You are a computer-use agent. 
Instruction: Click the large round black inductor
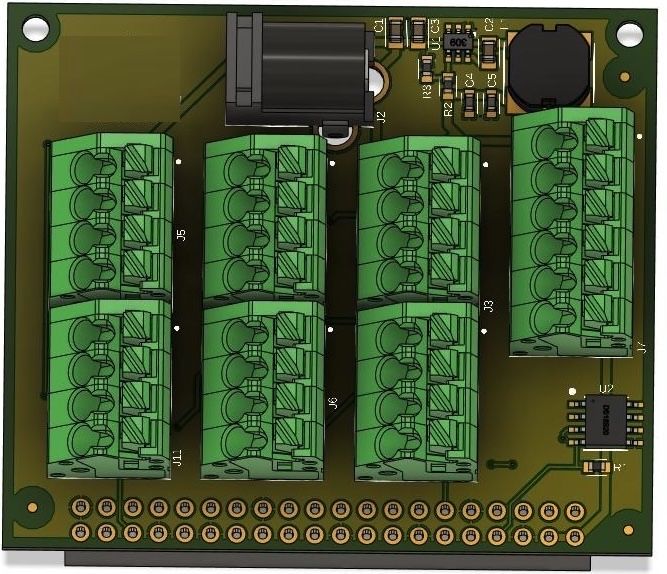tap(549, 67)
